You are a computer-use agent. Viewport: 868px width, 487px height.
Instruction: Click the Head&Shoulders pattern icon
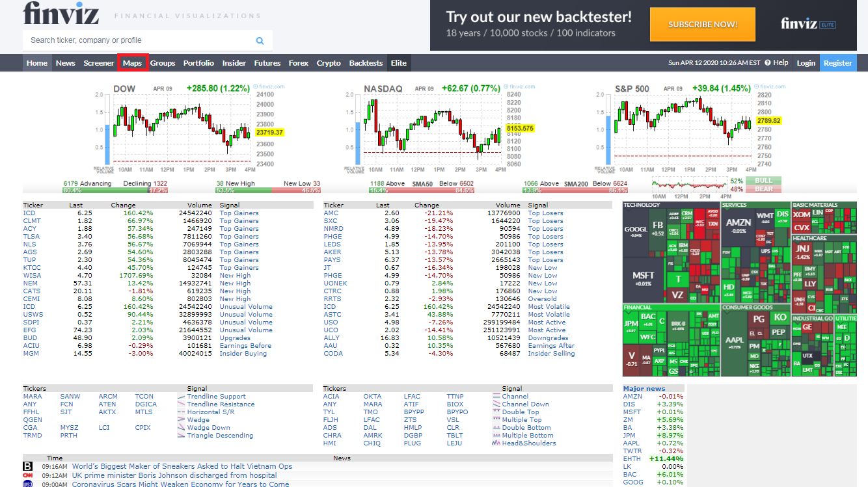pyautogui.click(x=496, y=443)
